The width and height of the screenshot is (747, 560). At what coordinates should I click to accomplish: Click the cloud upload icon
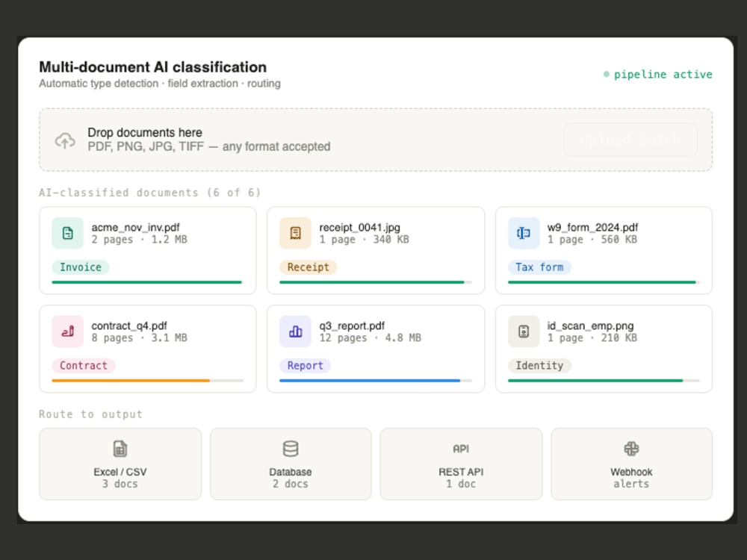pyautogui.click(x=65, y=140)
